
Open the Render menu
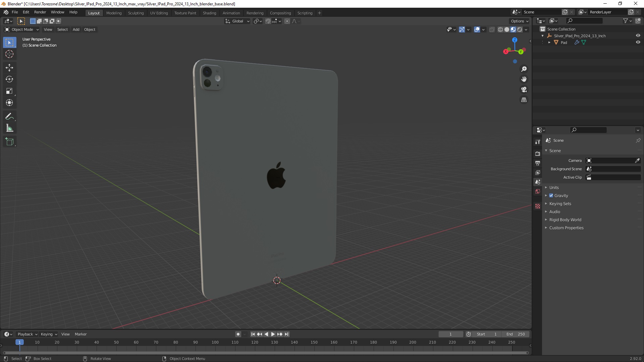(40, 12)
